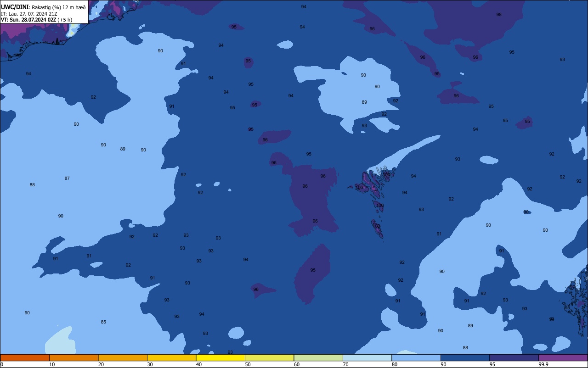The image size is (588, 368).
Task: Click the '87' humidity value on map
Action: click(x=67, y=178)
